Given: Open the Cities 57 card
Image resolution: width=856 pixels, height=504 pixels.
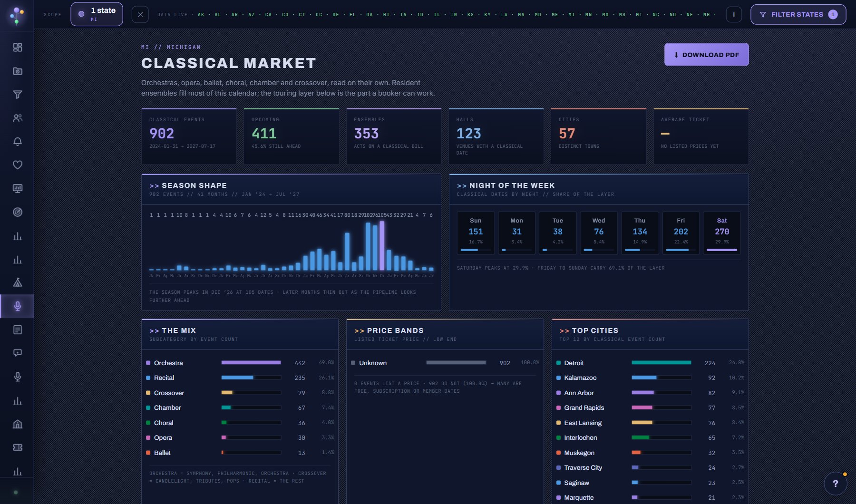Looking at the screenshot, I should (599, 136).
